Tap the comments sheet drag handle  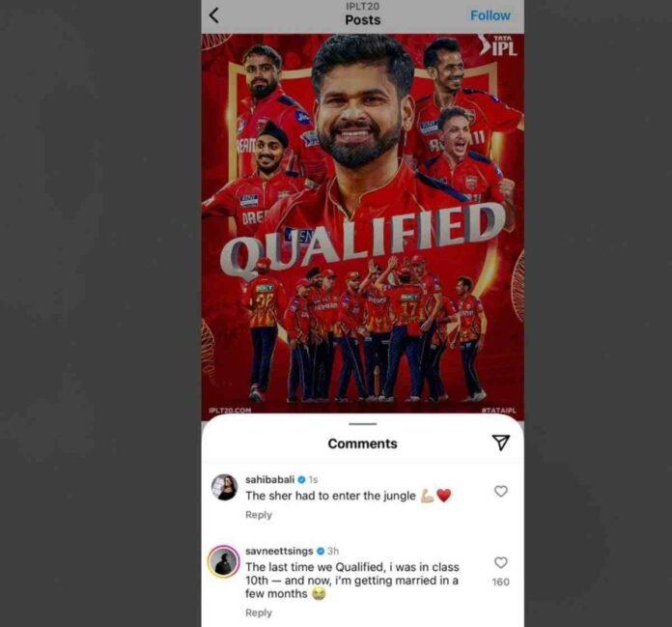pos(363,424)
